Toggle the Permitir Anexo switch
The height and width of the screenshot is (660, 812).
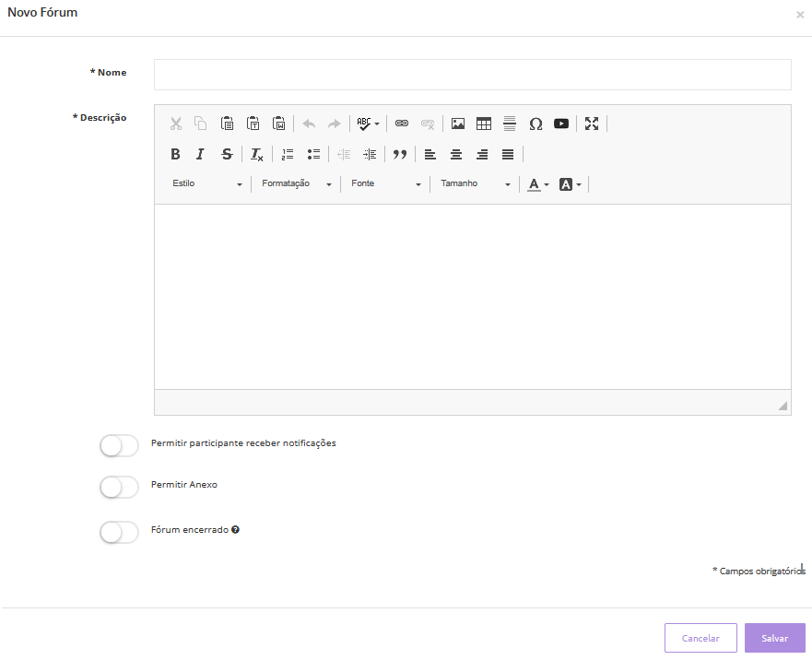(x=119, y=487)
